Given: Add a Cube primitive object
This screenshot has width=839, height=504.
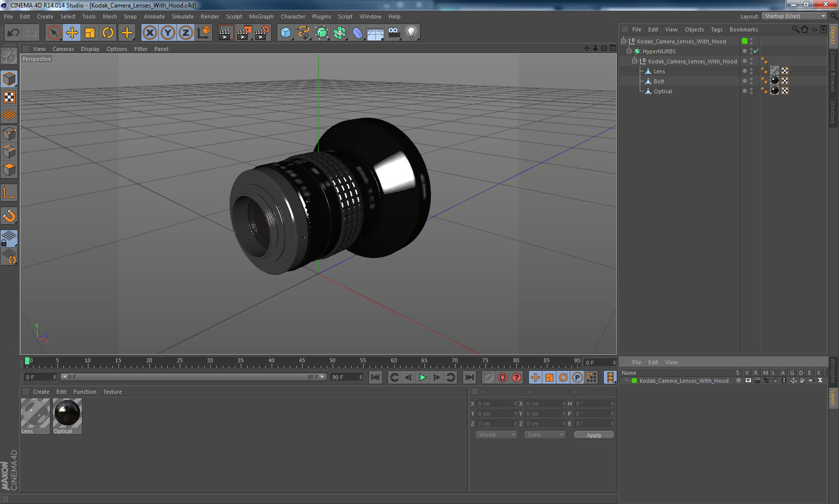Looking at the screenshot, I should [286, 33].
